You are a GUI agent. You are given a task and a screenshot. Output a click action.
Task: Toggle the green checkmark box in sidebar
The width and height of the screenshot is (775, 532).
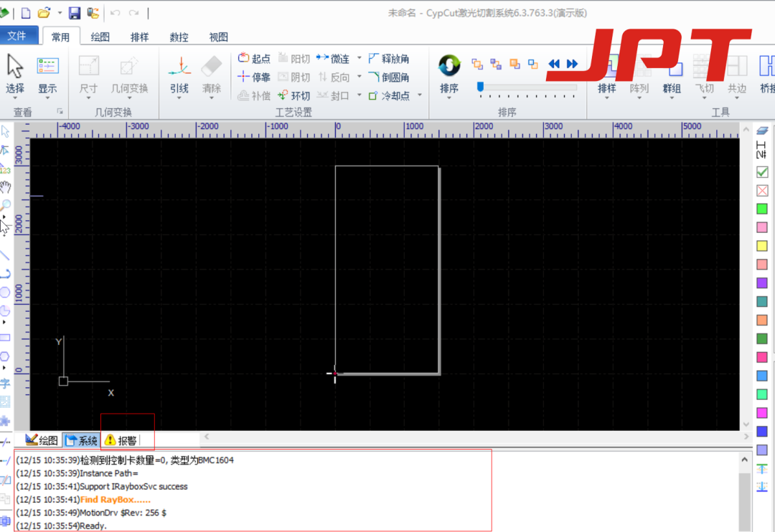762,172
